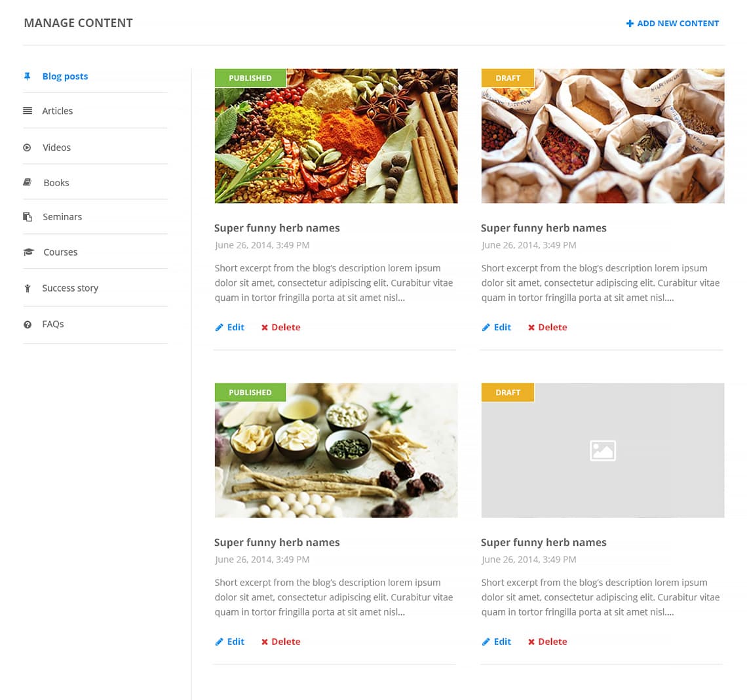Click the ADD NEW CONTENT link
The image size is (747, 700).
pyautogui.click(x=678, y=23)
